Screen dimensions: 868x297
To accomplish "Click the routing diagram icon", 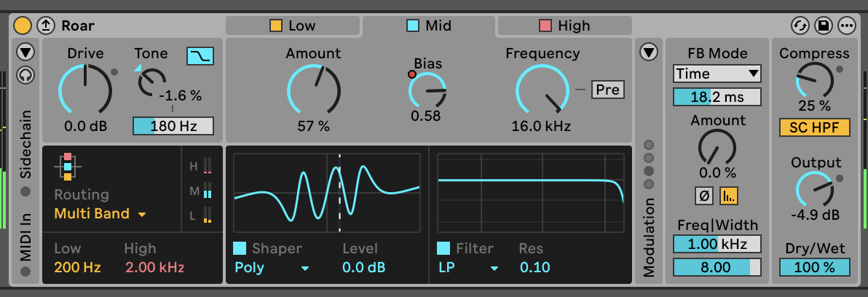I will click(68, 167).
